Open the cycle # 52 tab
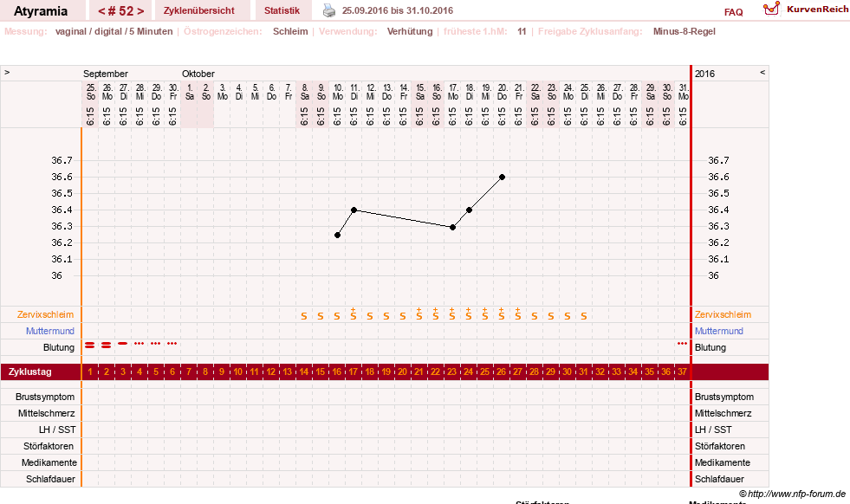The width and height of the screenshot is (850, 504). [121, 11]
